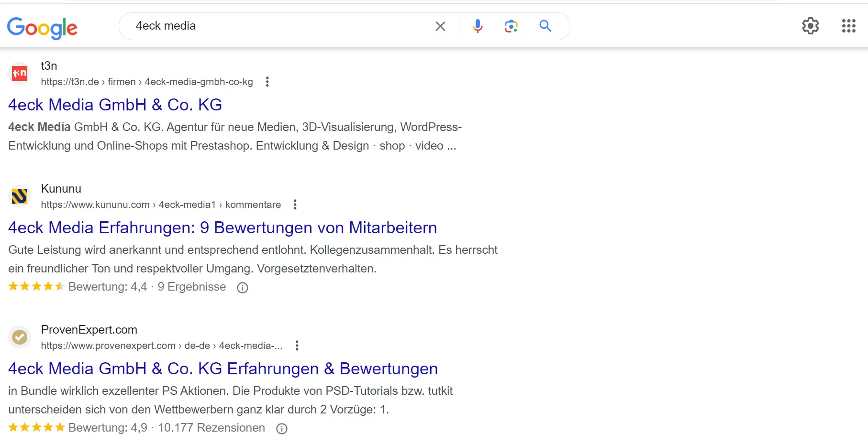Click the 't3n' site name
This screenshot has height=445, width=868.
49,66
